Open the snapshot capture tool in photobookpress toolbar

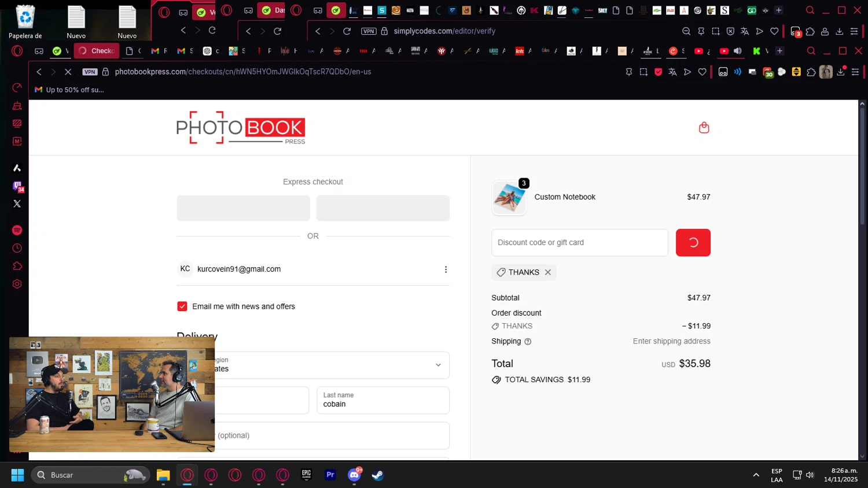(x=643, y=72)
